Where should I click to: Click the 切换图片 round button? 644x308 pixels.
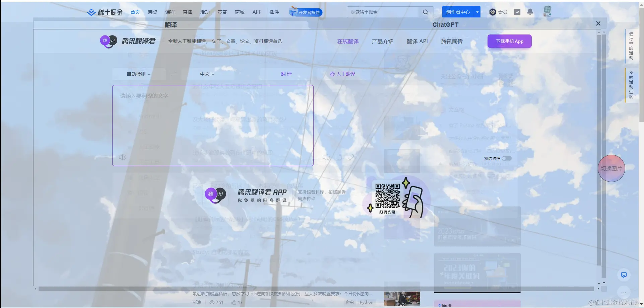point(611,168)
